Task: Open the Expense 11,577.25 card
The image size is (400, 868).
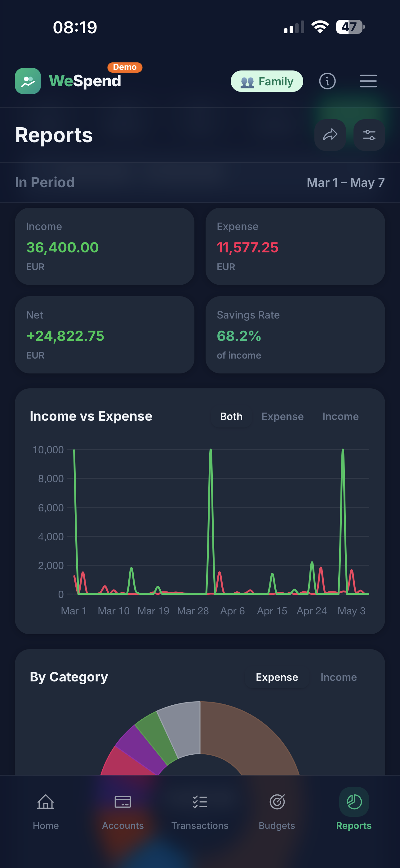Action: tap(295, 246)
